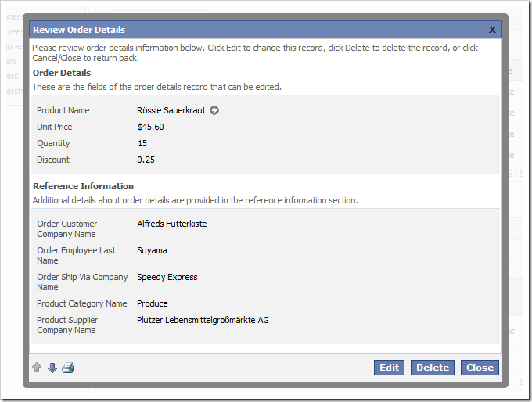Select the quantity value 15
The height and width of the screenshot is (402, 532).
point(142,143)
